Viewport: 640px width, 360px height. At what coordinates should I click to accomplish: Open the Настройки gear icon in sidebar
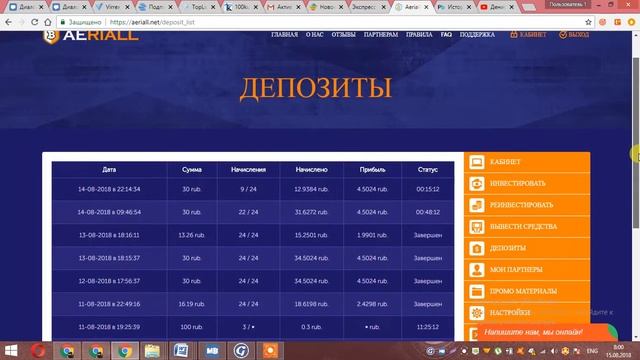point(476,313)
